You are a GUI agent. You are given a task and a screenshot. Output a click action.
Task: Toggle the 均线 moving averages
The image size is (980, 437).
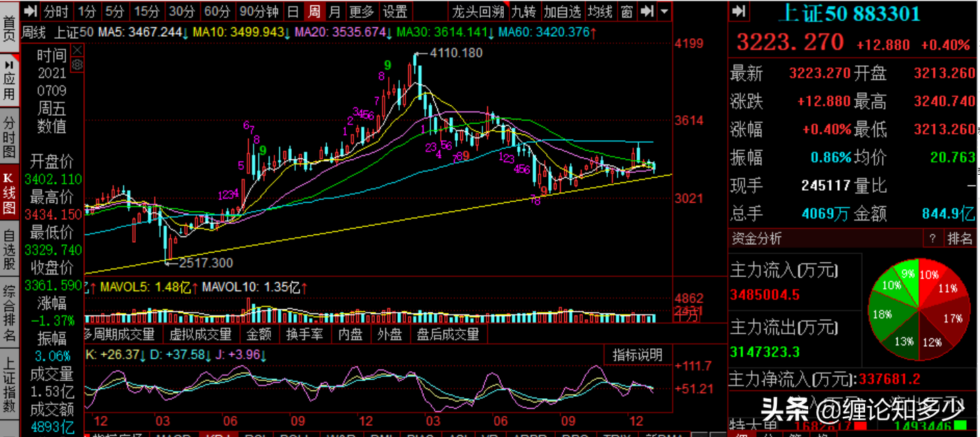pyautogui.click(x=600, y=11)
